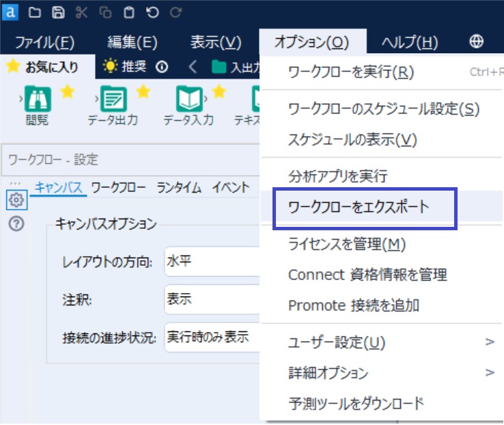Select the ランタイム configuration tab
Screen dimensions: 504x425
179,187
